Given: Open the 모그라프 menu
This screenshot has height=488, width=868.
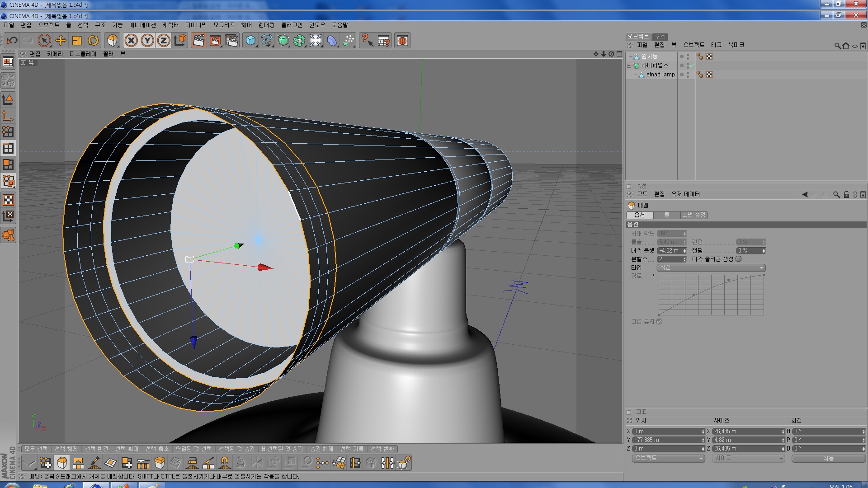Looking at the screenshot, I should (224, 25).
